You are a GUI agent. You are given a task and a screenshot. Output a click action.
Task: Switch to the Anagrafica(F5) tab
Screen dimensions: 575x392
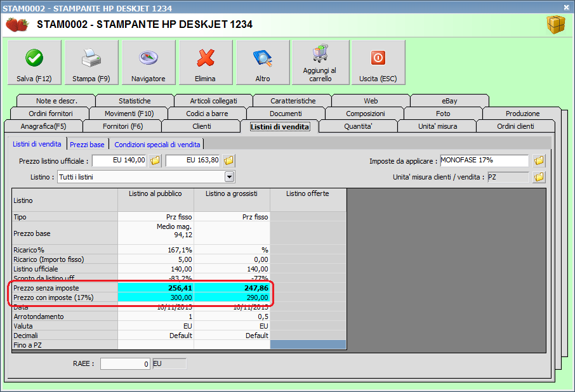click(x=43, y=126)
